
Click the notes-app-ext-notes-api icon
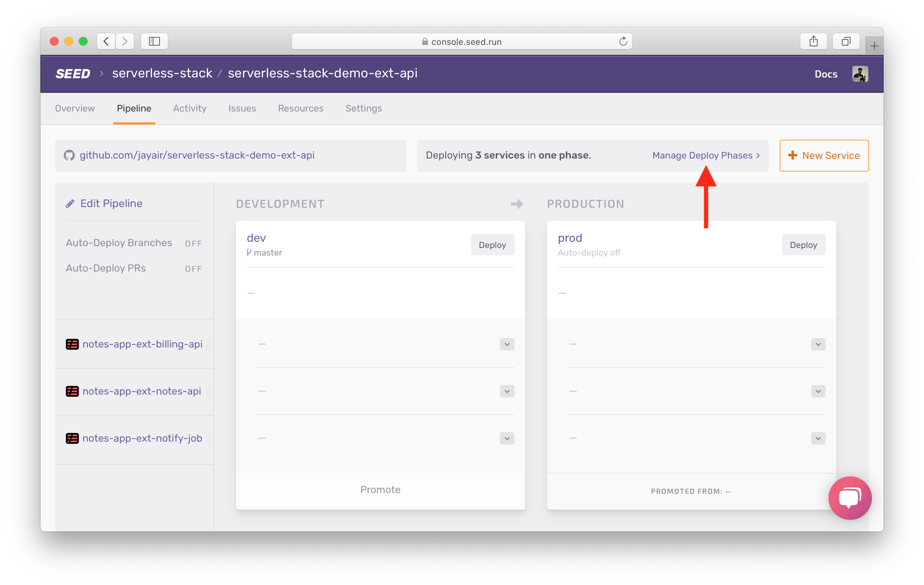[71, 391]
